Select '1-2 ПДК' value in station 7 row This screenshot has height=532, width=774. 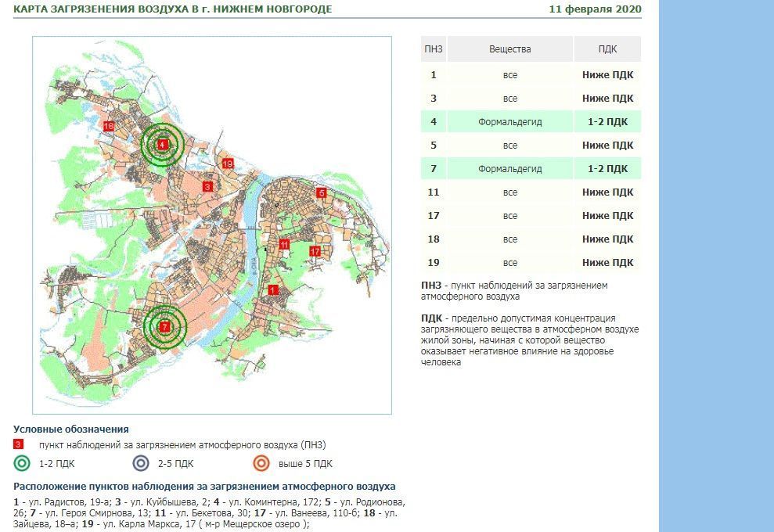pos(607,169)
